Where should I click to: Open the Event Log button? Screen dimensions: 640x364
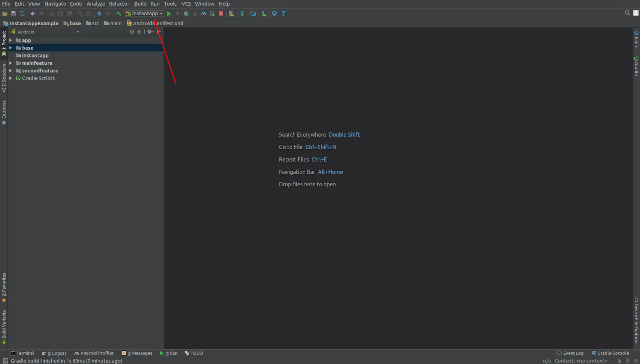(570, 353)
